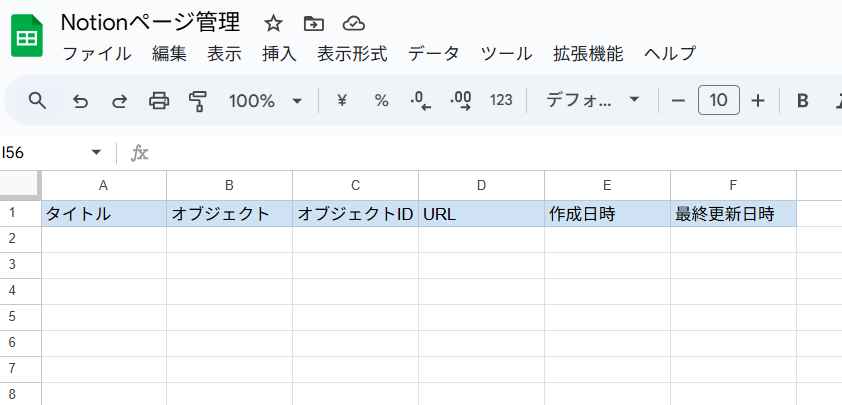Screen dimensions: 842x405
Task: Open the ヘルプ menu
Action: coord(670,54)
